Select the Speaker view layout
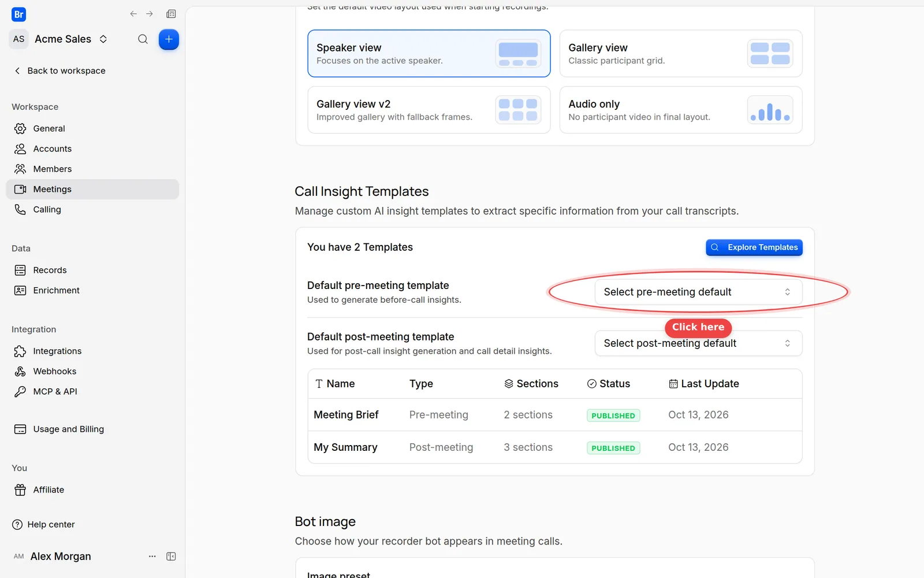 click(429, 53)
